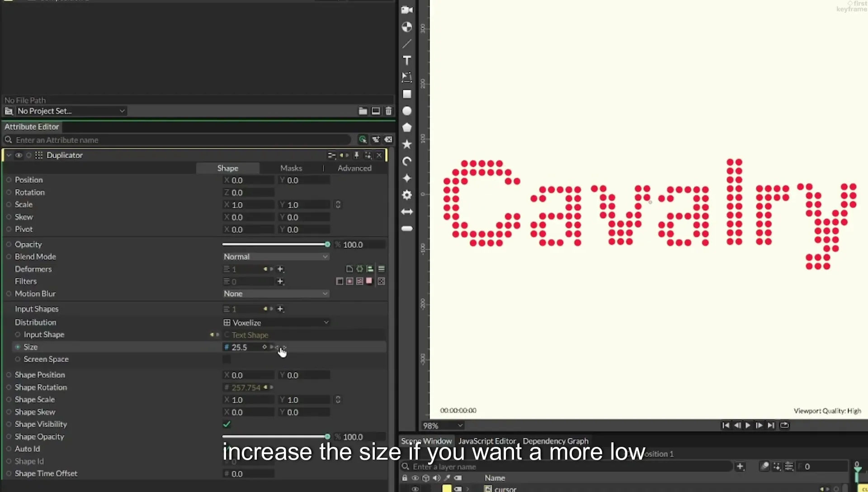Open the Dependency Graph tab
This screenshot has width=868, height=492.
556,441
